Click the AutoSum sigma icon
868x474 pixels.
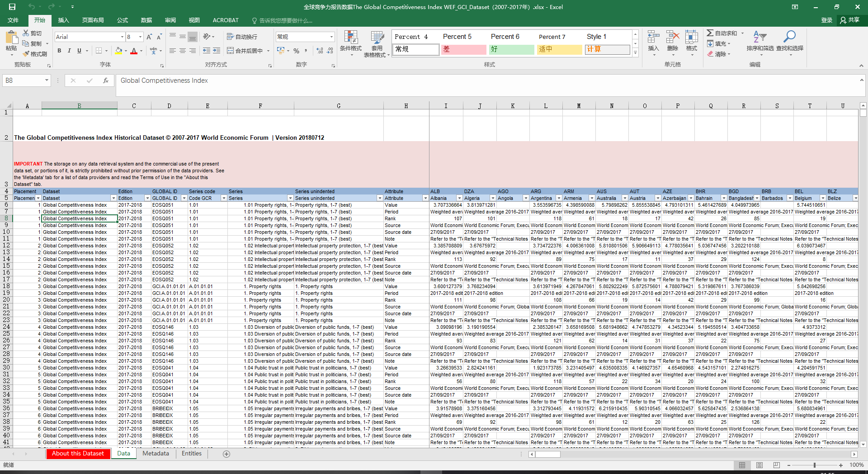pyautogui.click(x=710, y=33)
